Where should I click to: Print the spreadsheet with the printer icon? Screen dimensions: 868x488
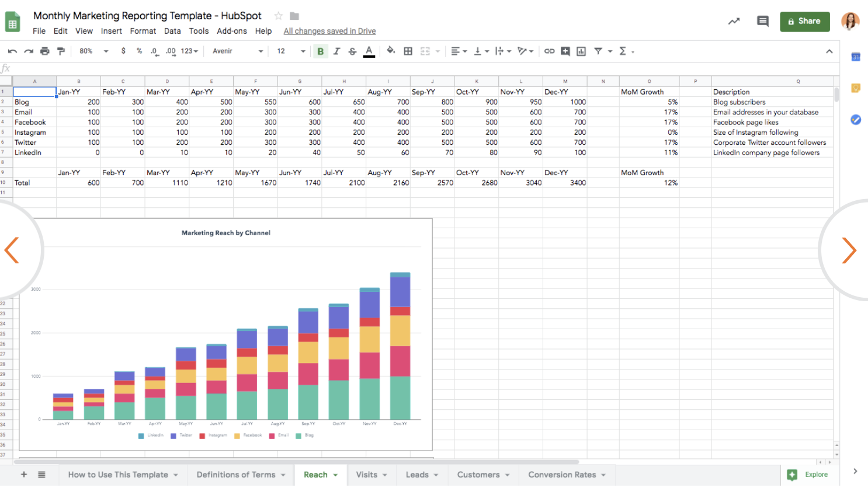tap(45, 51)
